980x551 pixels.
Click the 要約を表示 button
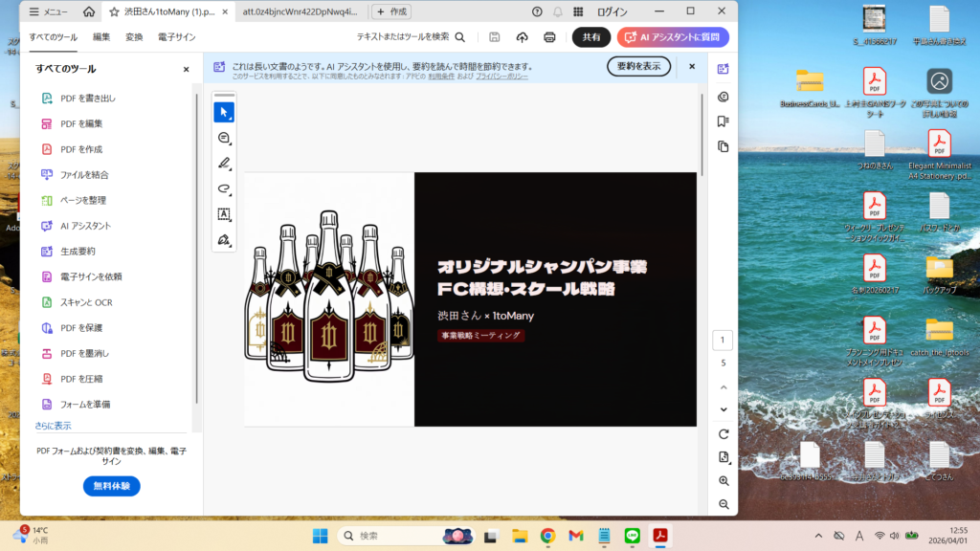[638, 66]
